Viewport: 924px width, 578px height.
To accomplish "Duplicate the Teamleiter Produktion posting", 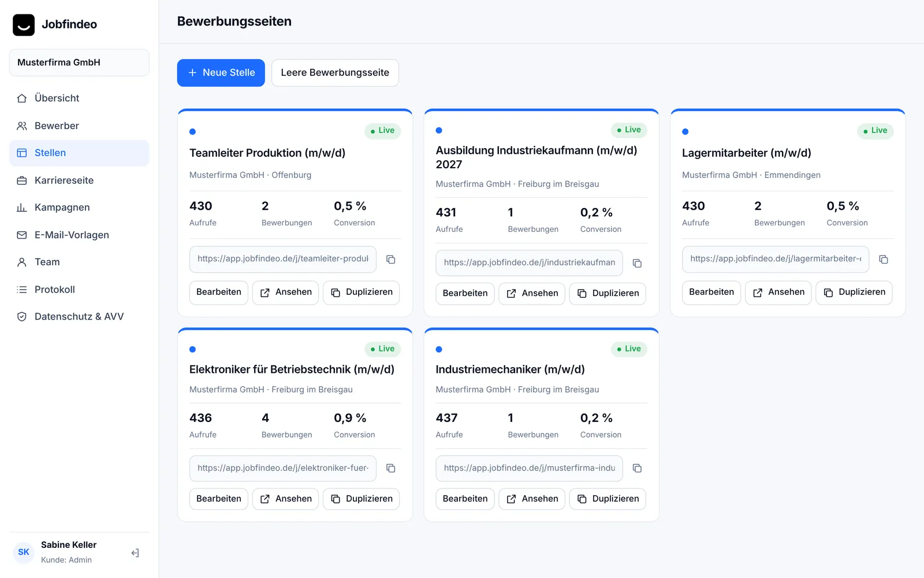I will point(361,292).
